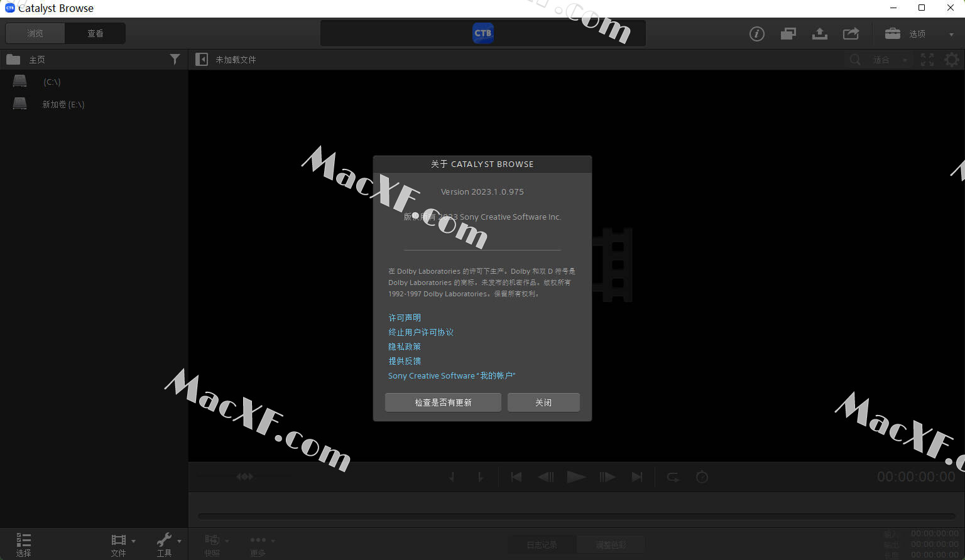The image size is (965, 560).
Task: Click the shuttle jog control
Action: [x=245, y=477]
